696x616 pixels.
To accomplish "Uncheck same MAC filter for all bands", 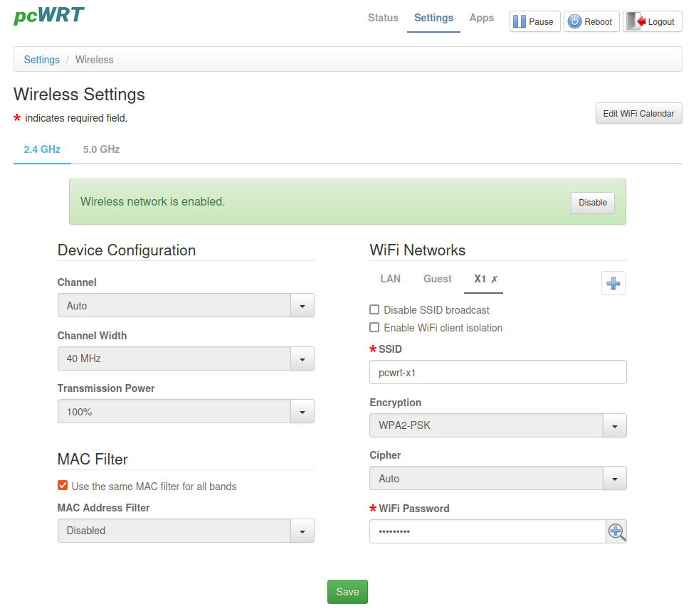I will pyautogui.click(x=63, y=487).
